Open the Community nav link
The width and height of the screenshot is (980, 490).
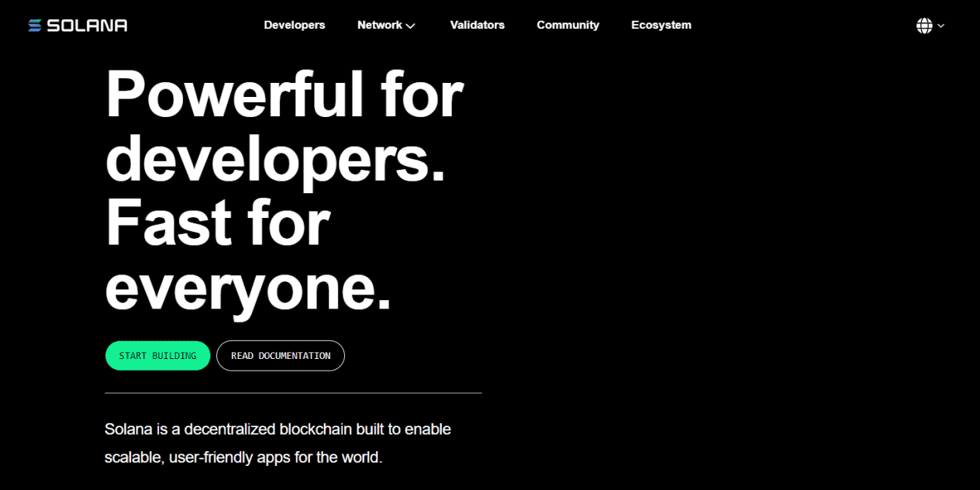[x=568, y=25]
